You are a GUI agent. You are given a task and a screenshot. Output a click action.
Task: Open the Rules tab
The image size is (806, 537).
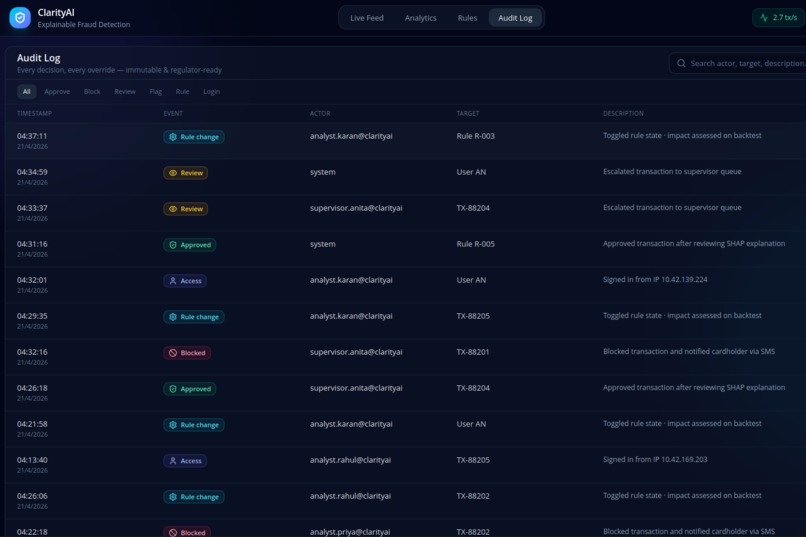click(x=467, y=17)
